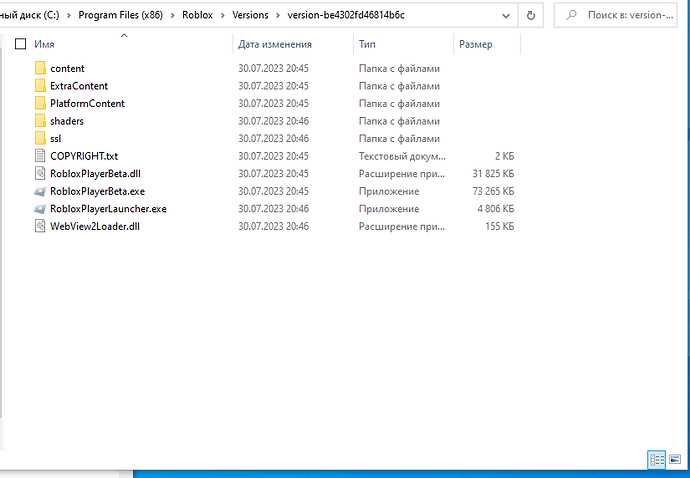The image size is (690, 478).
Task: Select the WebView2Loader.dll file icon
Action: point(40,226)
